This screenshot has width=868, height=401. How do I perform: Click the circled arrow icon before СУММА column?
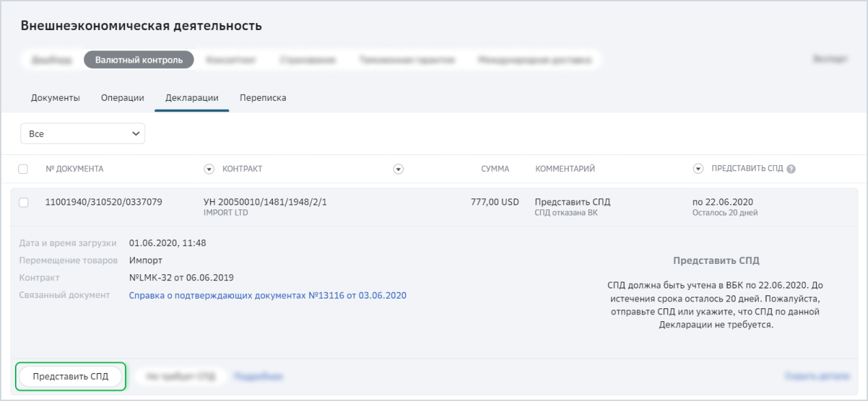pyautogui.click(x=399, y=169)
